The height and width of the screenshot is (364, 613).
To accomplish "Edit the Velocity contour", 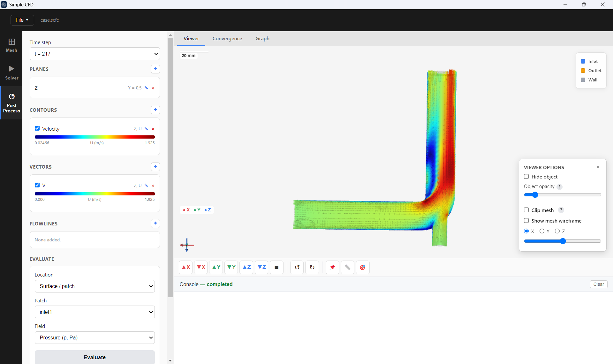I will point(146,129).
